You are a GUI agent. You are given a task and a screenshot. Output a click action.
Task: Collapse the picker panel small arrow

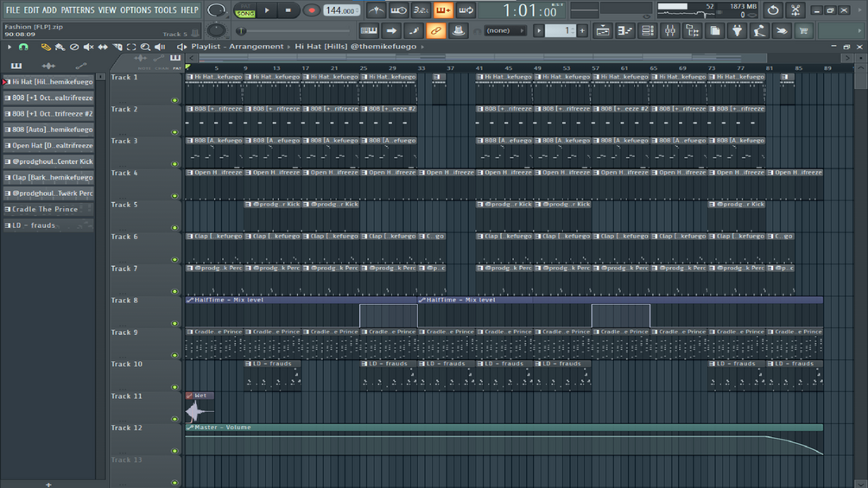pos(100,77)
